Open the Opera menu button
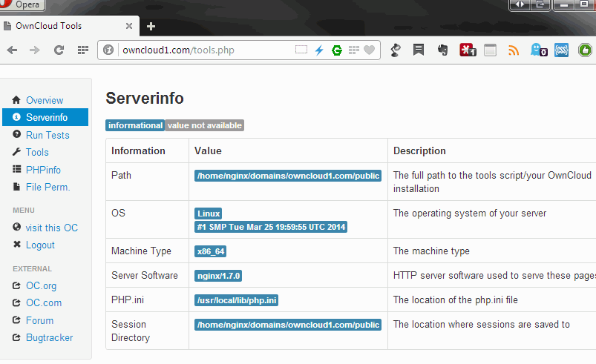 [22, 5]
